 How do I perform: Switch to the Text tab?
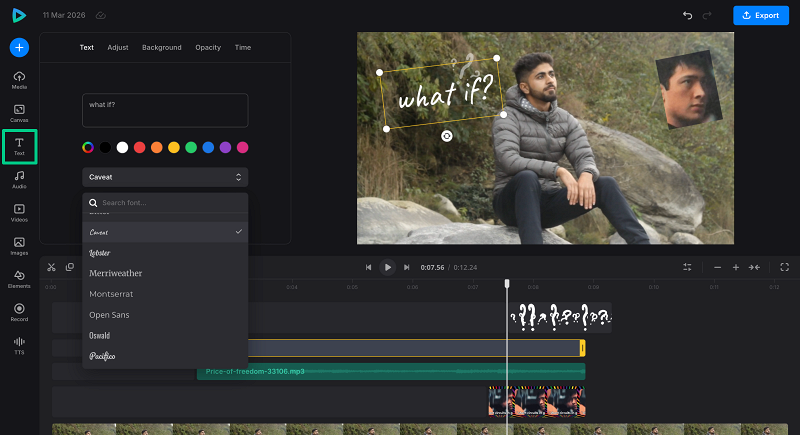click(x=87, y=47)
